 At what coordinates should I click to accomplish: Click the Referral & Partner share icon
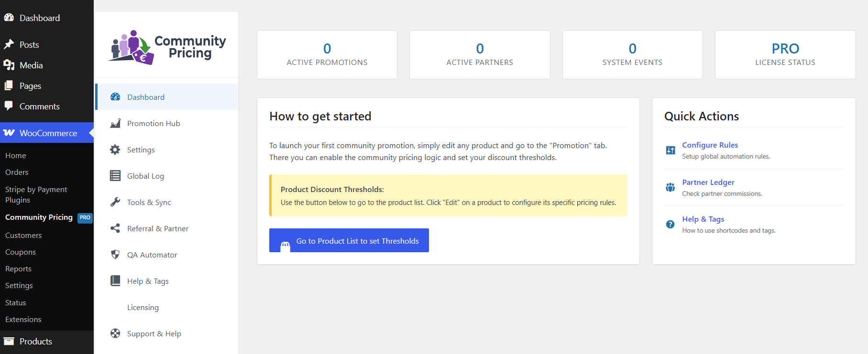pyautogui.click(x=115, y=228)
